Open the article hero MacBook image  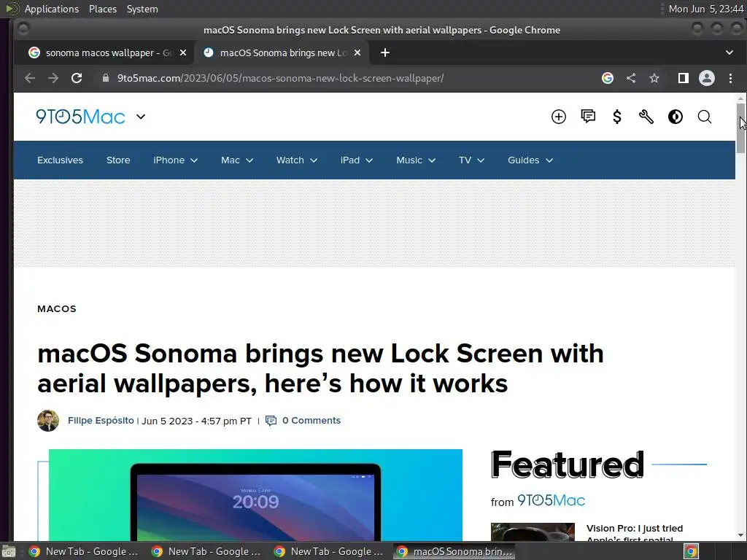(x=255, y=495)
